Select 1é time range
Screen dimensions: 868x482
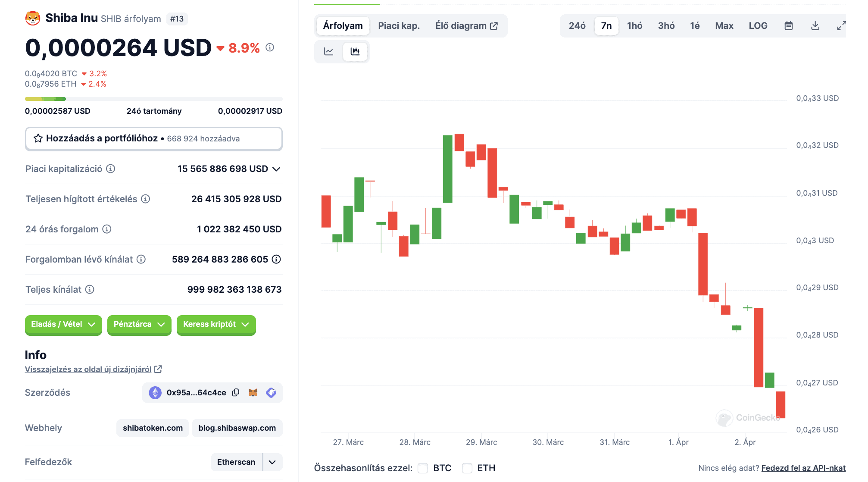pyautogui.click(x=695, y=26)
